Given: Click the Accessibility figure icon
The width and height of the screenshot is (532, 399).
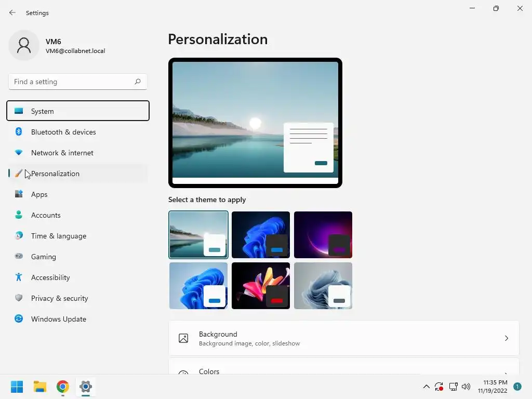Looking at the screenshot, I should [x=19, y=277].
